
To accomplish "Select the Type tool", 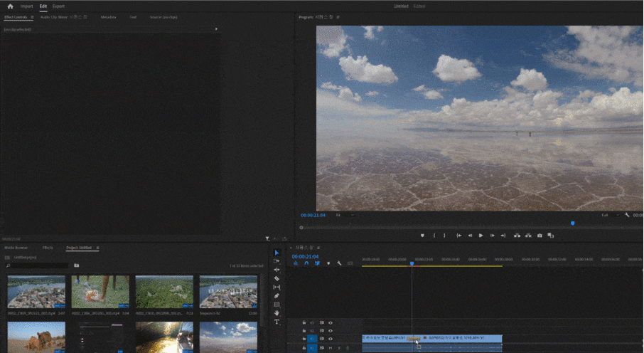I will (277, 322).
